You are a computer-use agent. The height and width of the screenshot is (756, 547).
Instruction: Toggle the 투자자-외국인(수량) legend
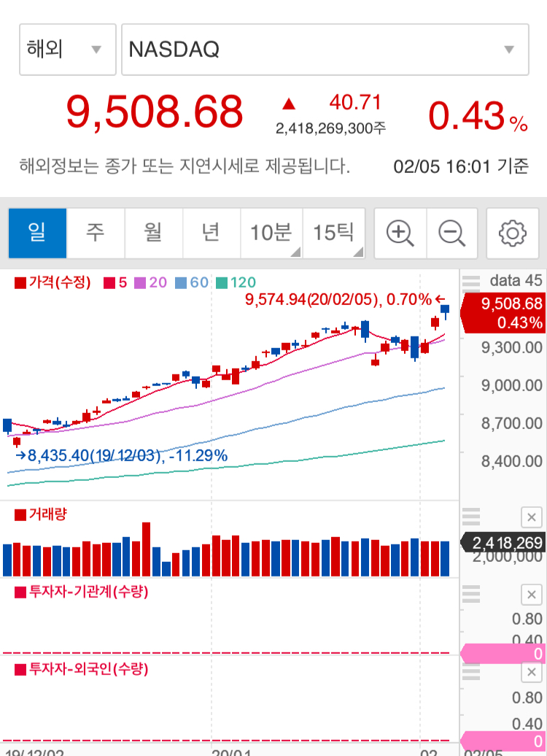click(82, 669)
